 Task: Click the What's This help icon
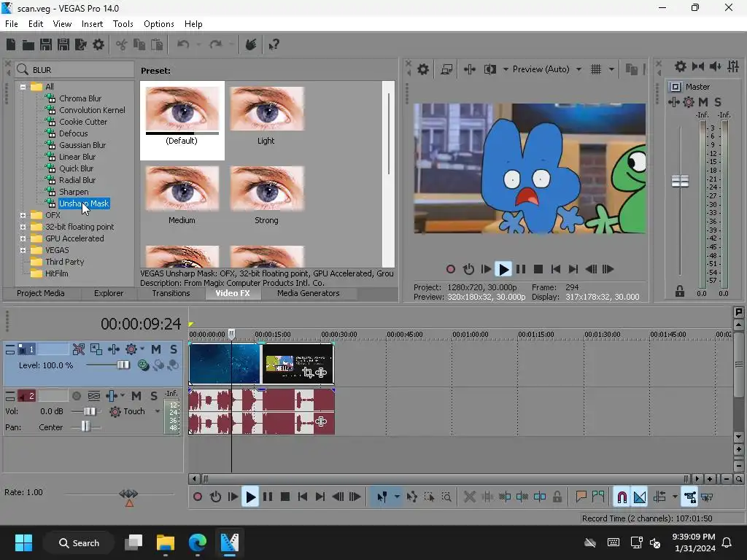click(x=274, y=44)
